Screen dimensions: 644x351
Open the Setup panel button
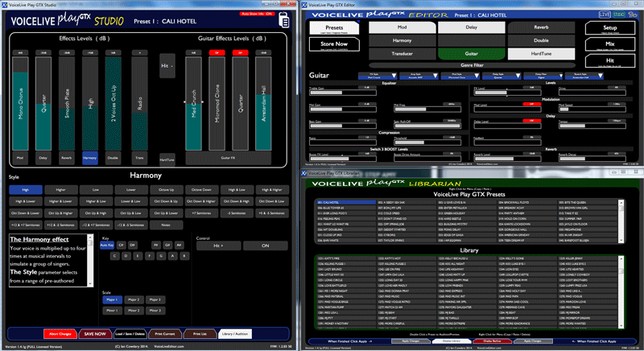point(610,27)
